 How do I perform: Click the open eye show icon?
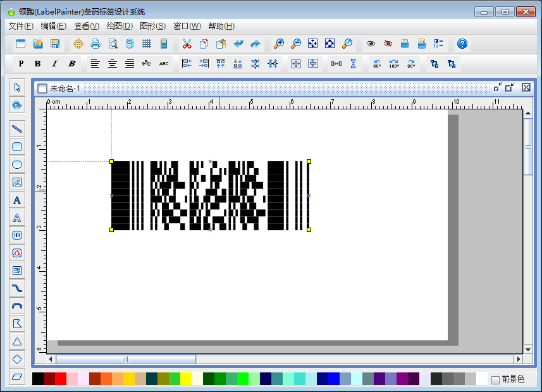tap(371, 44)
